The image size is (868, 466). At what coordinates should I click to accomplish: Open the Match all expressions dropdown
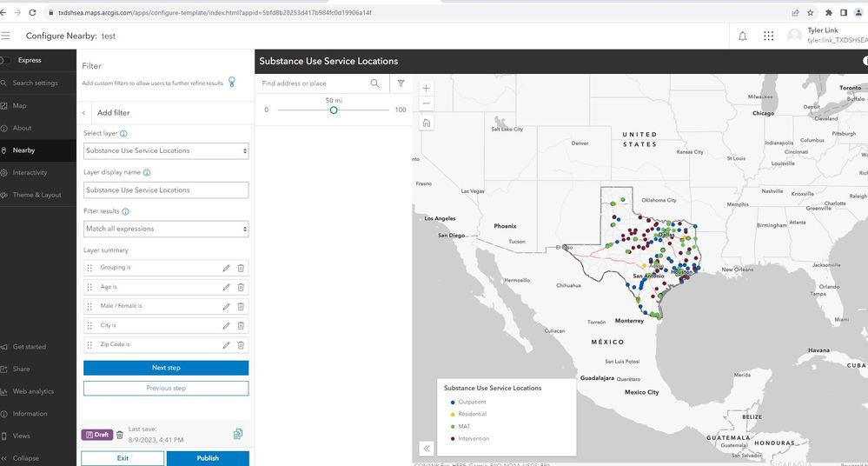166,229
